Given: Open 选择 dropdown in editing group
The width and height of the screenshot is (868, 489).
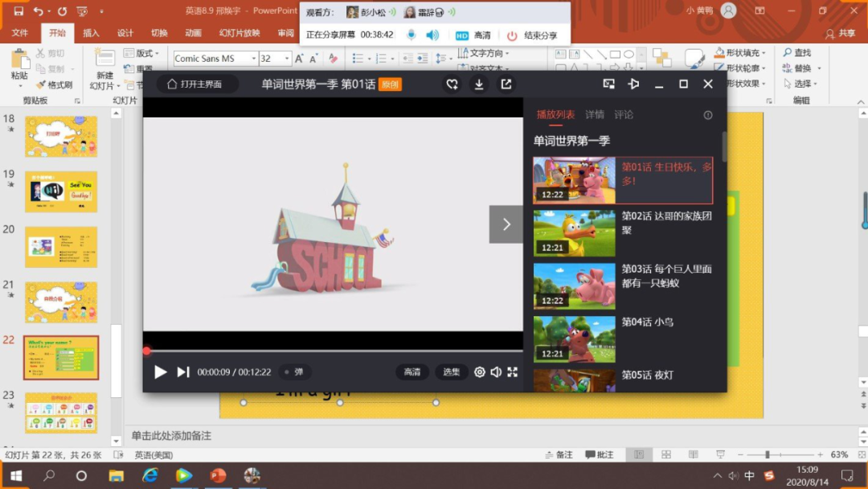Looking at the screenshot, I should [x=802, y=84].
